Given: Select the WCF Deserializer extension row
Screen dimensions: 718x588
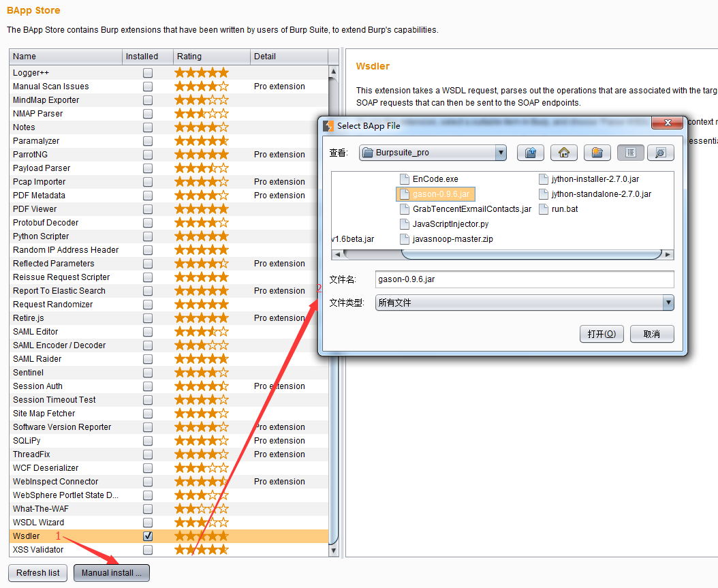Looking at the screenshot, I should tap(168, 468).
